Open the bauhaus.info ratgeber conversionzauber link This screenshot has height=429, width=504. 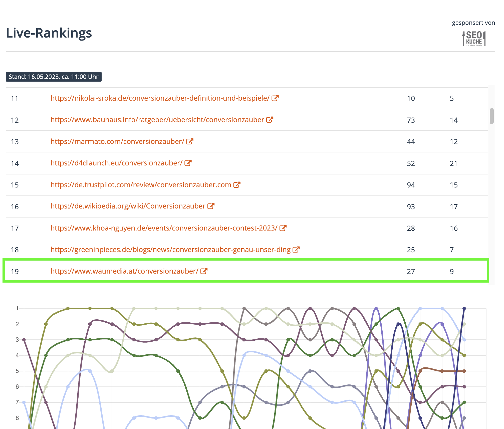157,120
